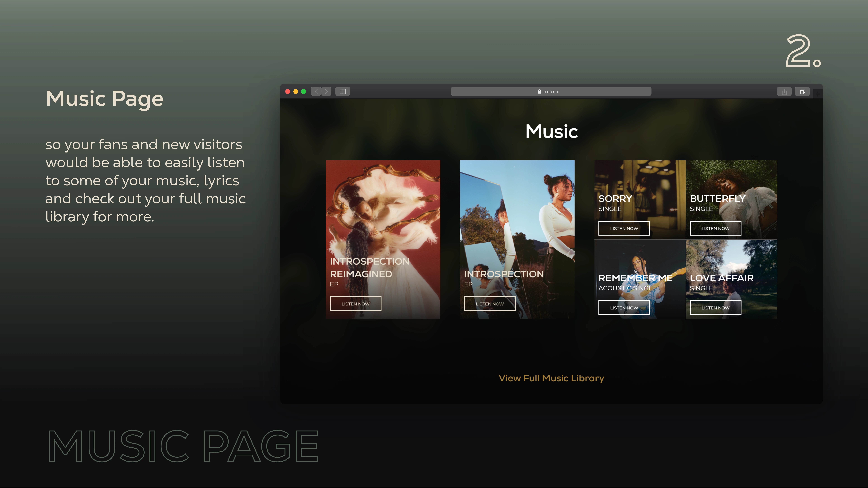Listen now to Introspection Reimagined EP

point(355,304)
